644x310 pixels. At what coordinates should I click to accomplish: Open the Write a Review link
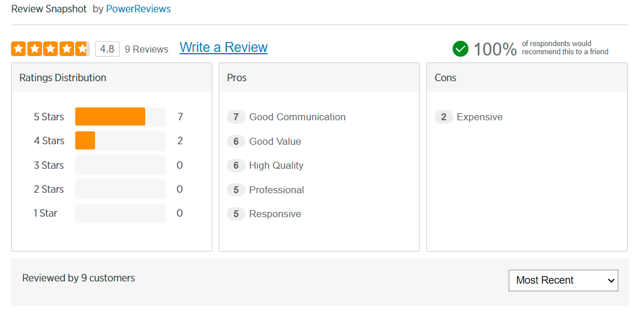(x=223, y=48)
